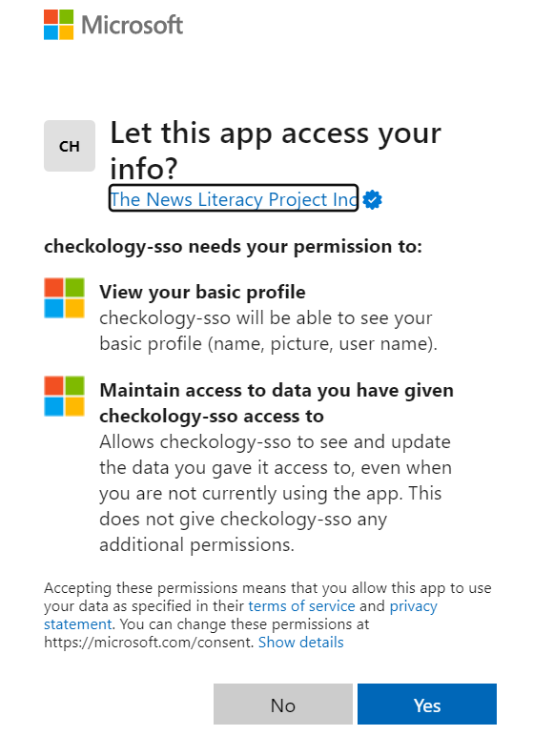The image size is (533, 756).
Task: Click the Microsoft wordmark beside the logo
Action: 133,25
